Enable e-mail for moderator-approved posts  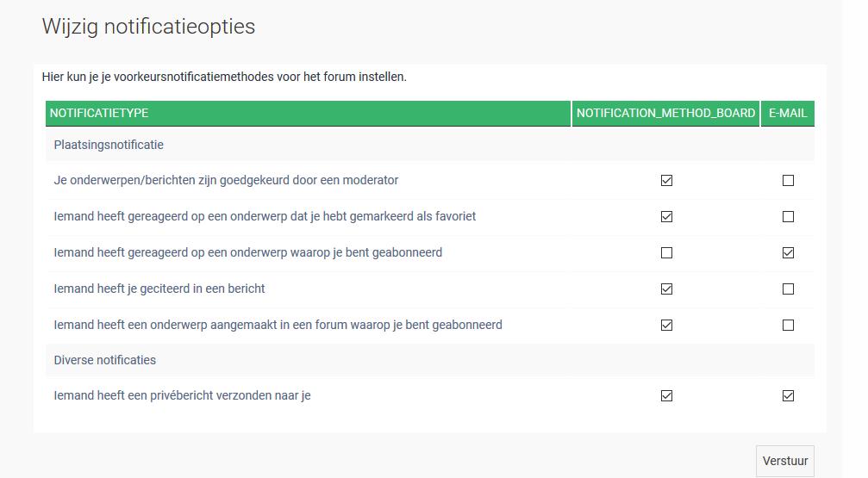pos(788,181)
